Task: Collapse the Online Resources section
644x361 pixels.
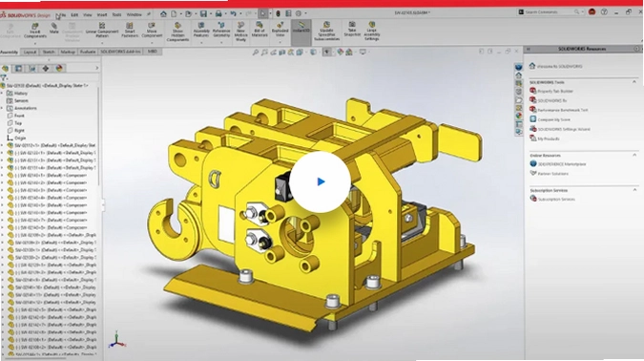Action: pos(634,155)
